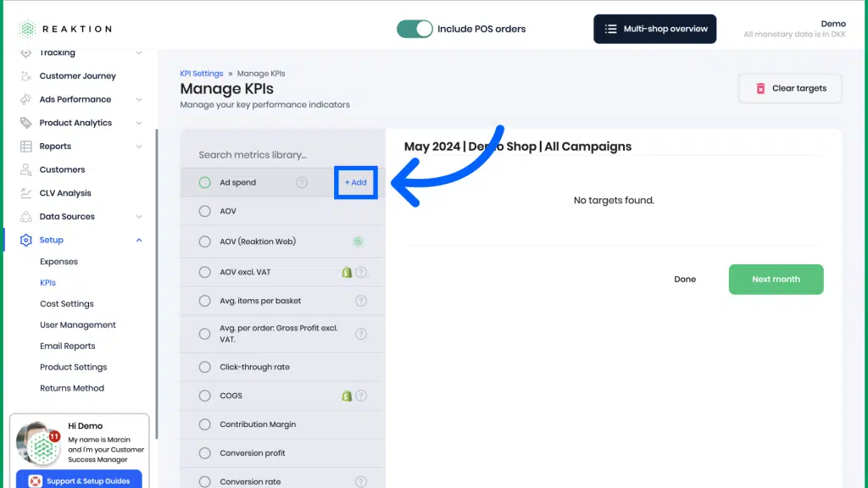This screenshot has width=868, height=488.
Task: Click the CLV Analysis chart icon
Action: [x=25, y=193]
